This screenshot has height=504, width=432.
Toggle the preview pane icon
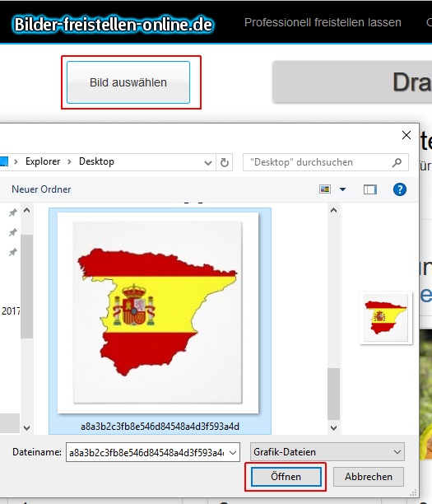click(x=370, y=189)
